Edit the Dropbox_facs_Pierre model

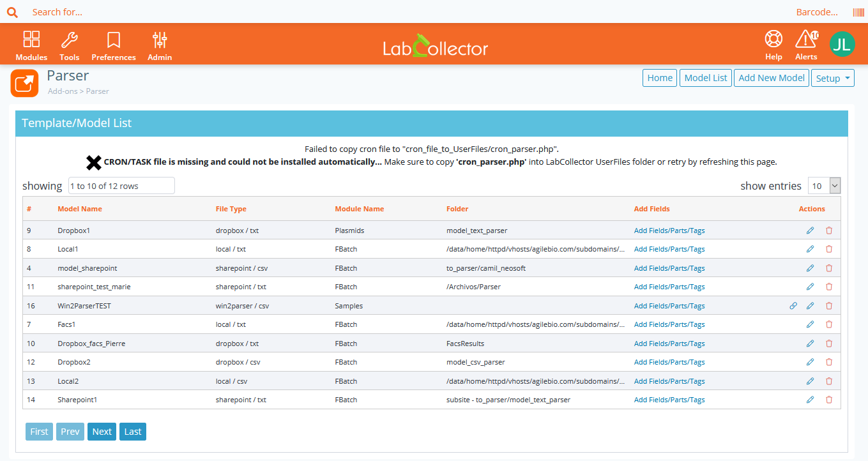(811, 344)
